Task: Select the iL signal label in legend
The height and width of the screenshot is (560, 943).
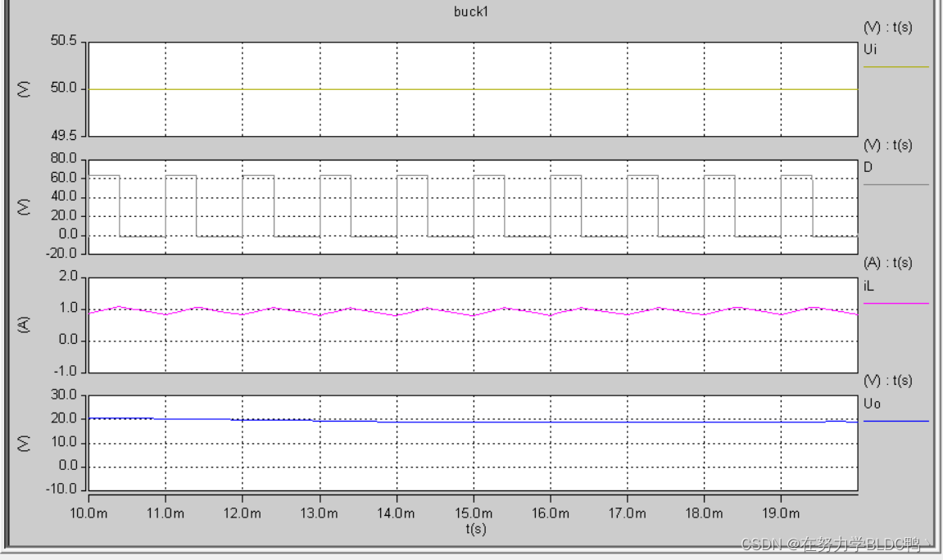Action: pos(868,286)
